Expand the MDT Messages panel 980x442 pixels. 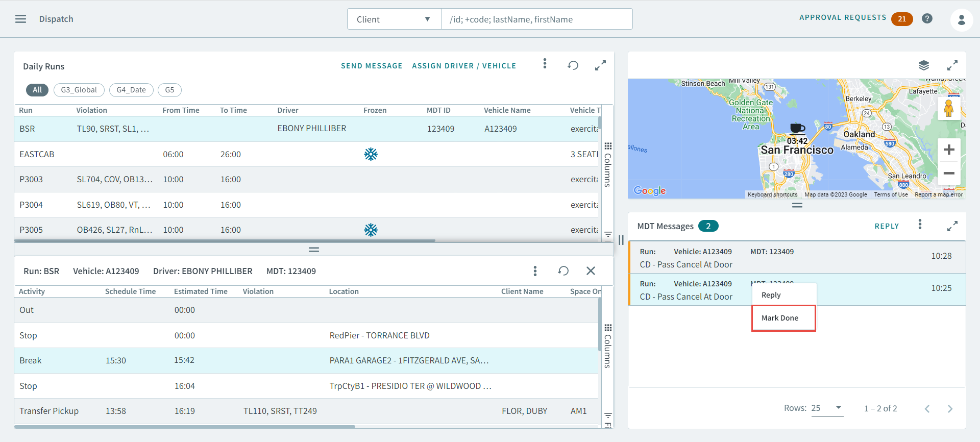(x=952, y=226)
